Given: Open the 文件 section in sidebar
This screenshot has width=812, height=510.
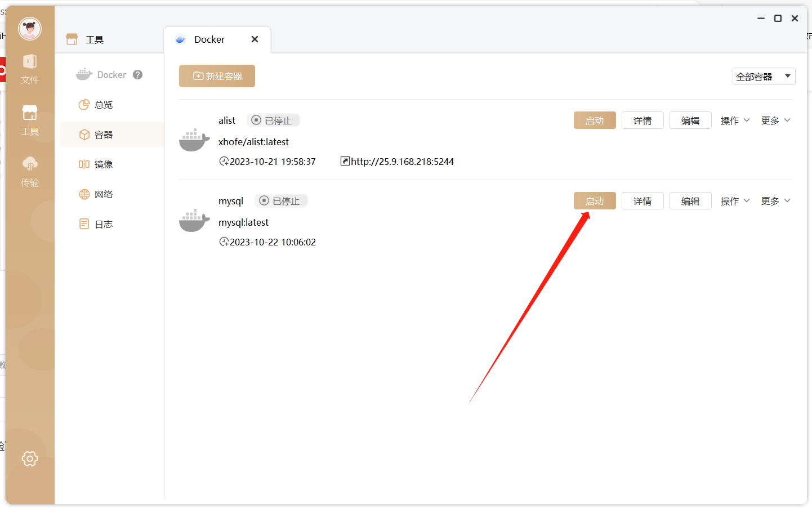Looking at the screenshot, I should point(30,69).
